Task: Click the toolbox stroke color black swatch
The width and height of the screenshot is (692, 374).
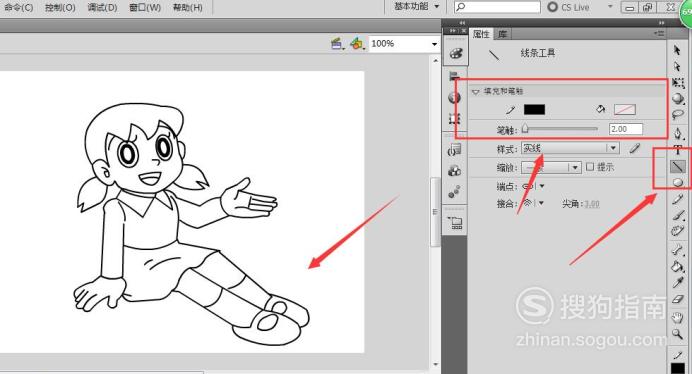Action: (x=677, y=368)
